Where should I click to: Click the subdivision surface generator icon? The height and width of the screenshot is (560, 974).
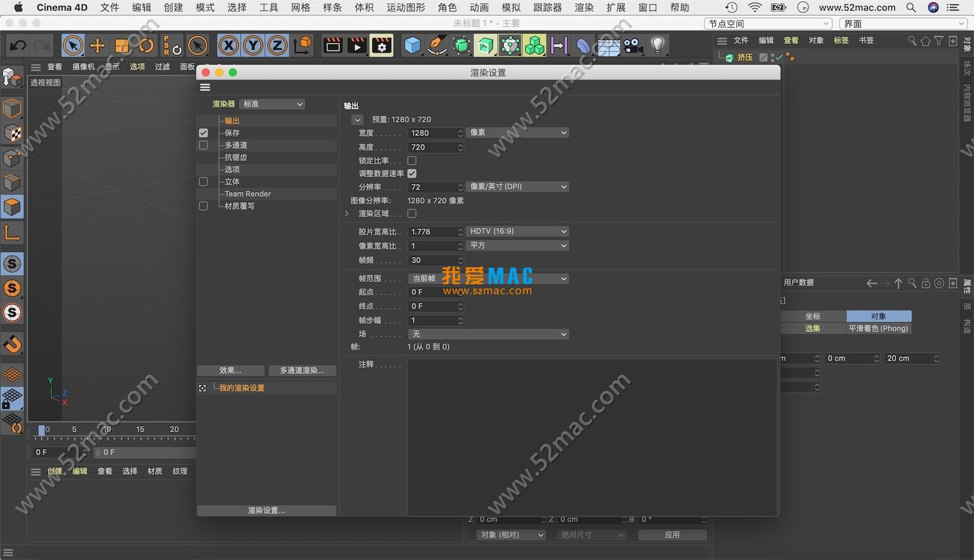[462, 45]
